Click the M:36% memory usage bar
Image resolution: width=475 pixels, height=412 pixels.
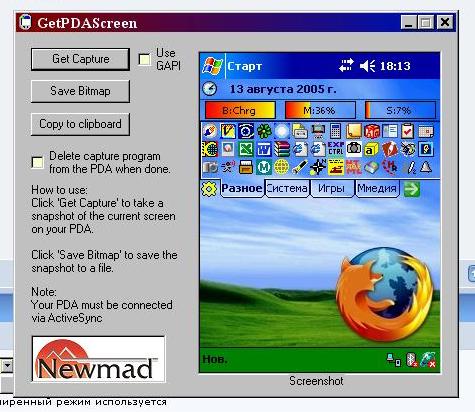(x=320, y=110)
